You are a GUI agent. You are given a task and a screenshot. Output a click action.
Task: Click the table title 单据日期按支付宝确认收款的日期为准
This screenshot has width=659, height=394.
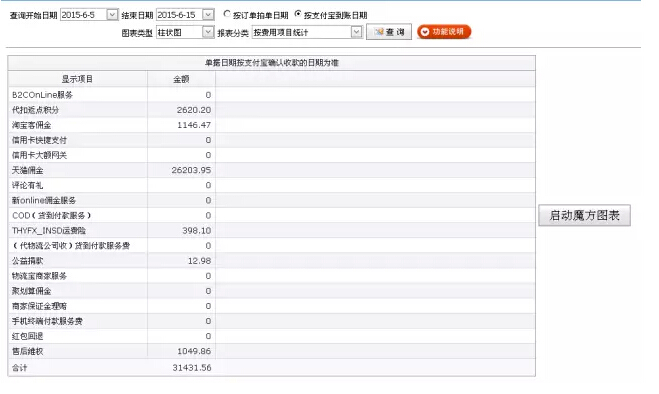click(x=272, y=63)
